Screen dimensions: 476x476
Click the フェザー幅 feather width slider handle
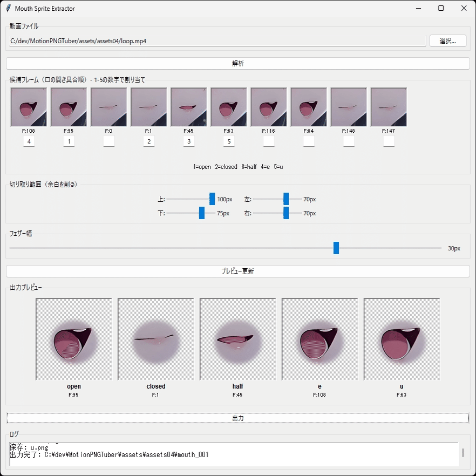336,248
